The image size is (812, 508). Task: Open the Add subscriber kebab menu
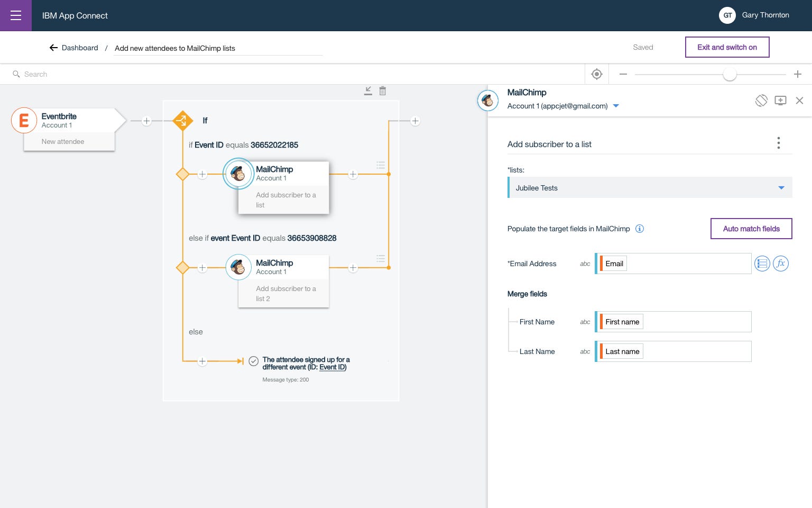click(x=779, y=143)
